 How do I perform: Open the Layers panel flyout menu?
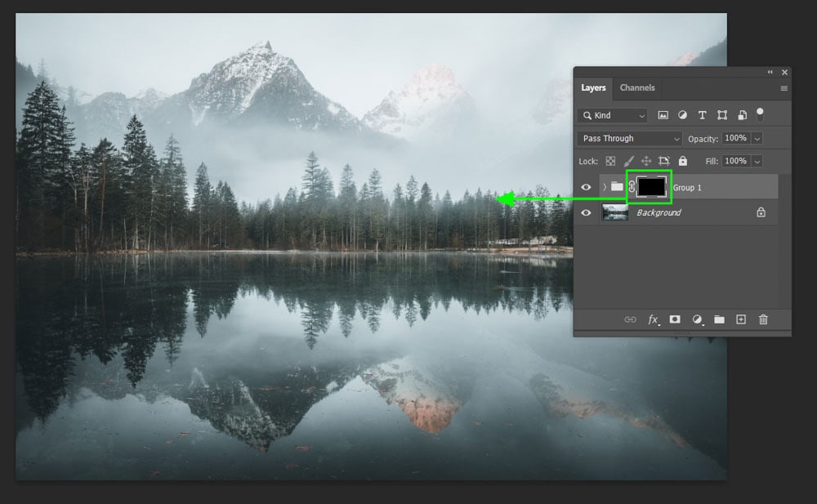(784, 88)
